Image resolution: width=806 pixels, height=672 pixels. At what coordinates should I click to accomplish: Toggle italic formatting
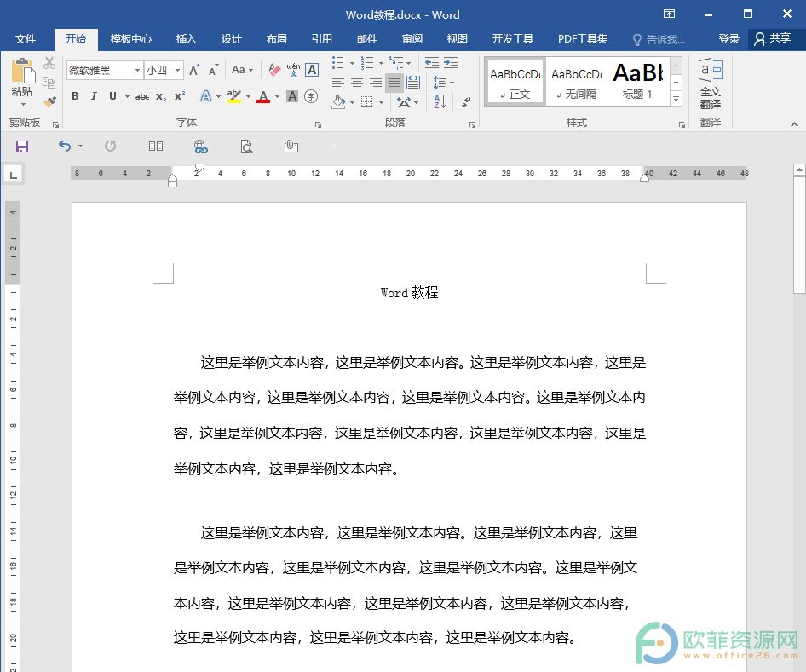point(94,96)
